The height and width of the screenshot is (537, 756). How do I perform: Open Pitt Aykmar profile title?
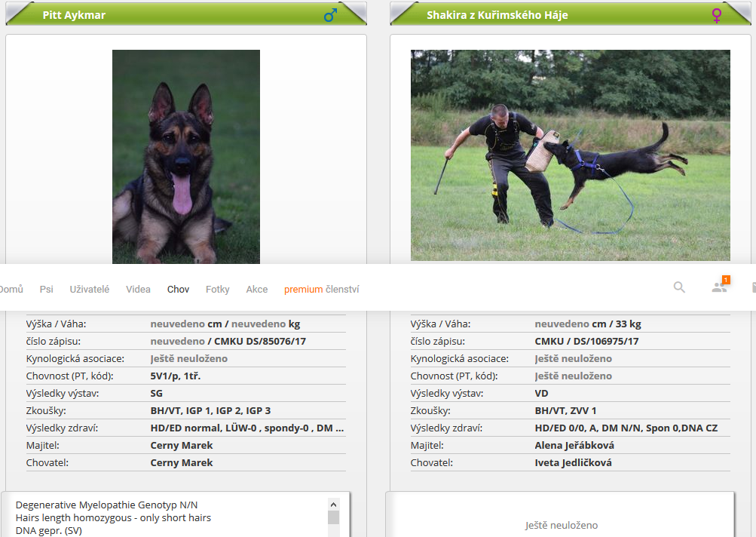(x=74, y=15)
